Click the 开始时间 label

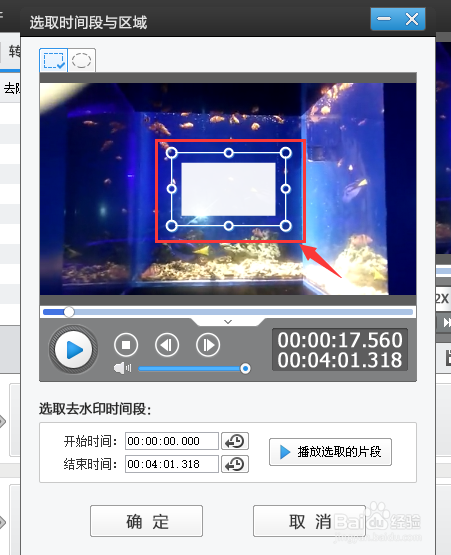(x=90, y=441)
